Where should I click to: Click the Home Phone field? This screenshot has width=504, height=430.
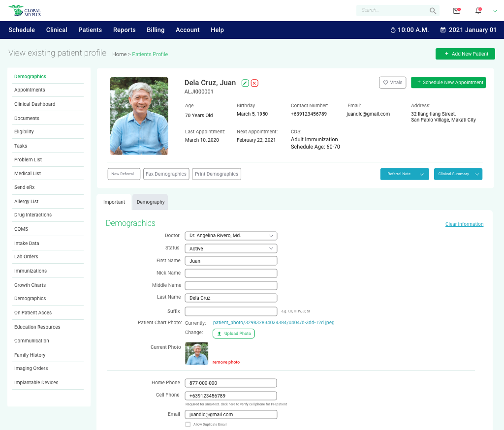coord(231,383)
